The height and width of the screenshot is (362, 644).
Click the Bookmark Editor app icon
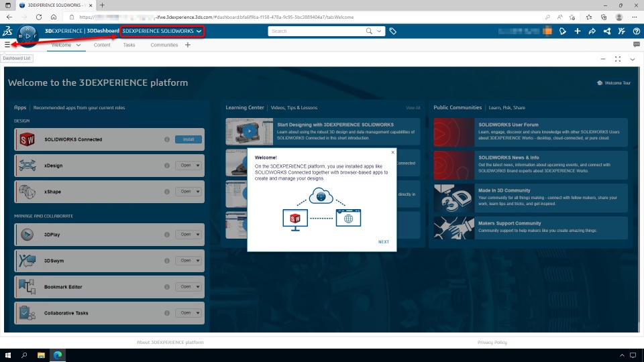click(x=27, y=287)
